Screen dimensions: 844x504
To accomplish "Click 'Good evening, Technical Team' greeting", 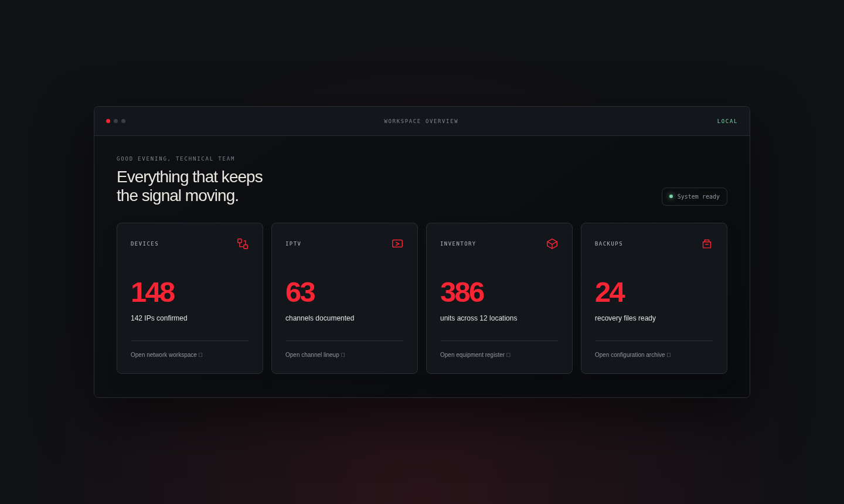I will tap(176, 159).
